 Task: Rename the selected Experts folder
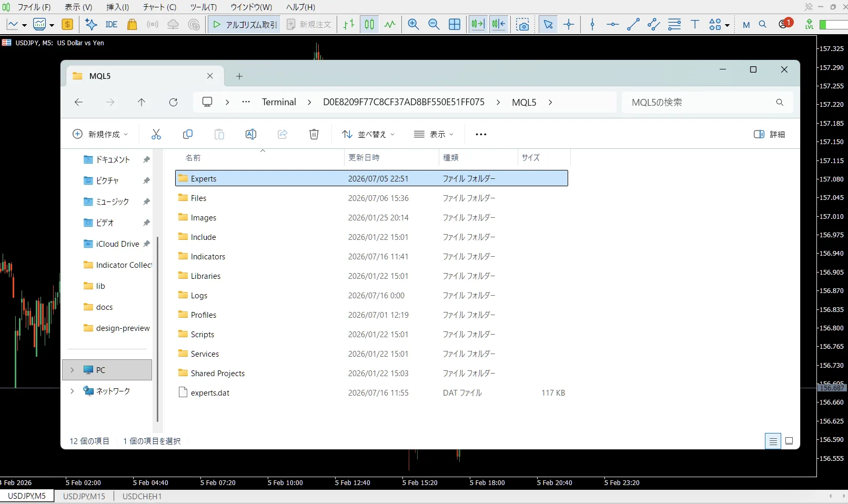click(x=251, y=134)
